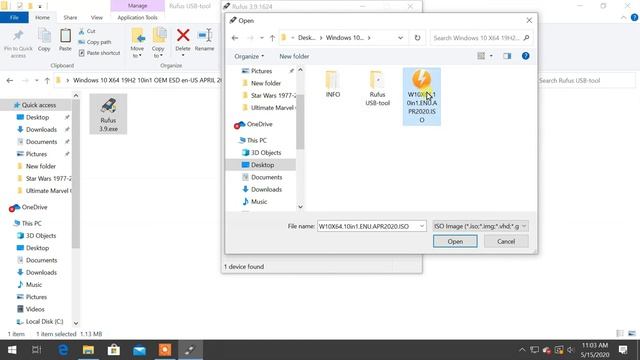Click Cut in Explorer ribbon

[x=87, y=31]
